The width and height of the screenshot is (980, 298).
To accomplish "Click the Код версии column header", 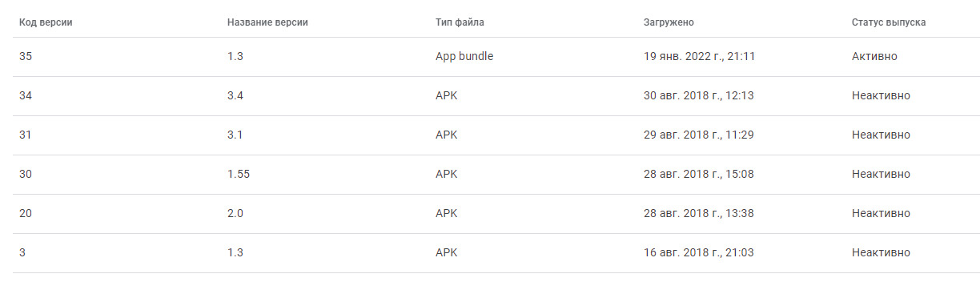I will tap(46, 22).
